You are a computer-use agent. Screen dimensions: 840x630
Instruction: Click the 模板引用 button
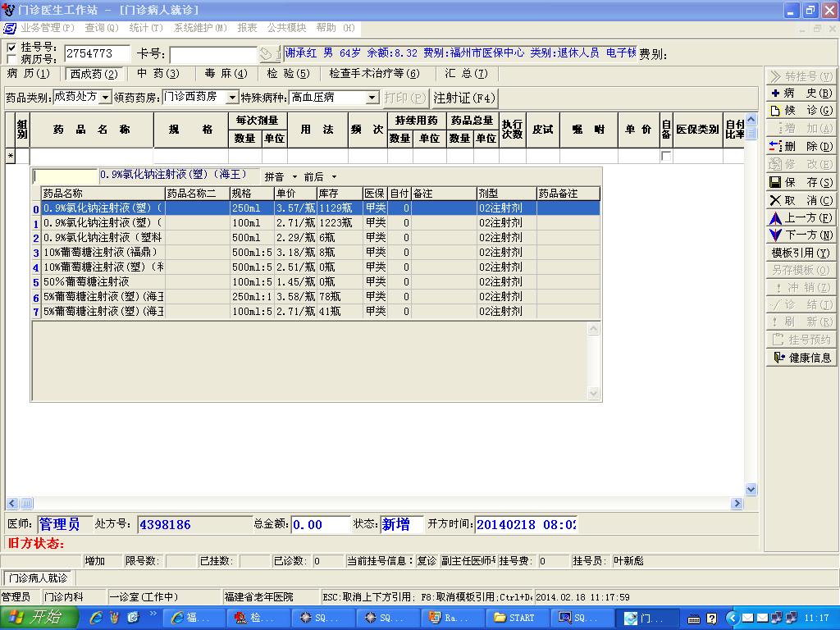click(x=801, y=253)
